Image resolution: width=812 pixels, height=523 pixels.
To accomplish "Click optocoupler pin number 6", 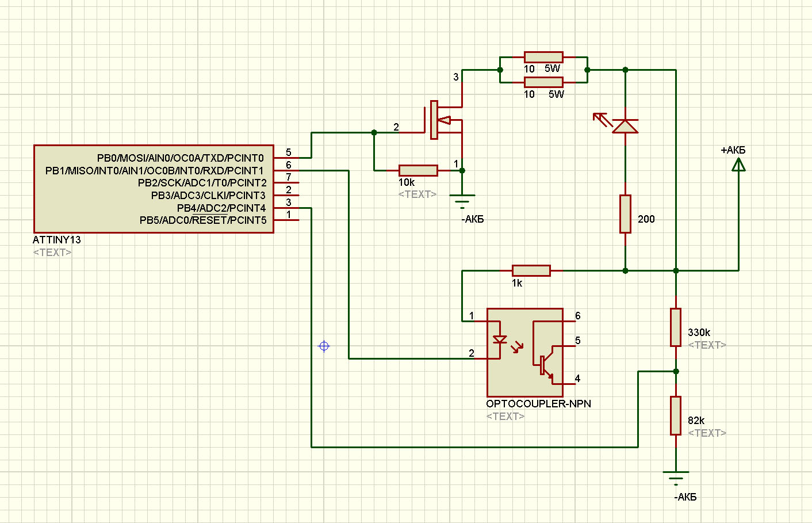I will pyautogui.click(x=578, y=315).
